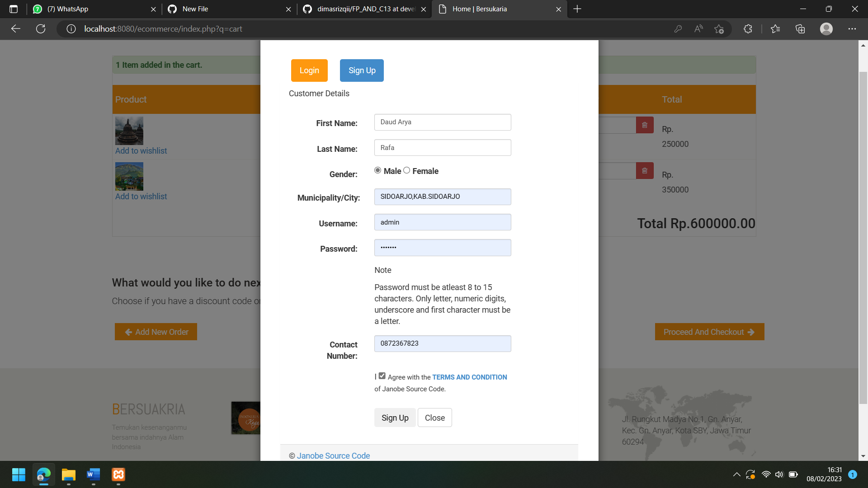The height and width of the screenshot is (488, 868).
Task: Select the Male gender radio button
Action: [377, 170]
